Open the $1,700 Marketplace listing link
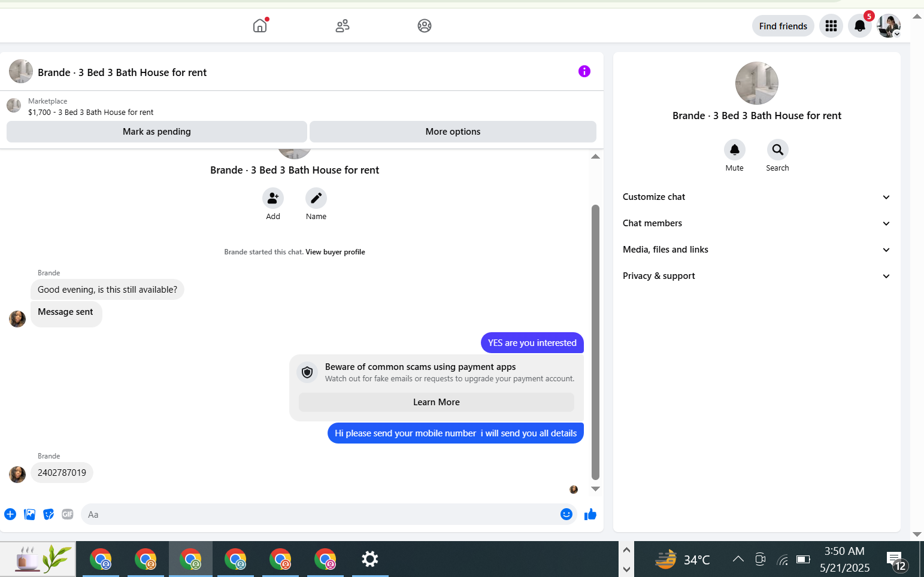Viewport: 924px width, 577px height. 91,112
